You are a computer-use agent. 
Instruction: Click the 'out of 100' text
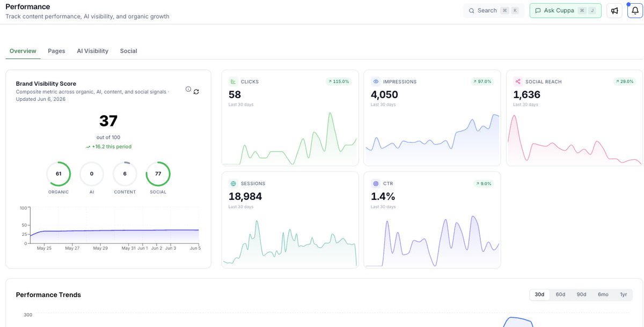(x=108, y=138)
